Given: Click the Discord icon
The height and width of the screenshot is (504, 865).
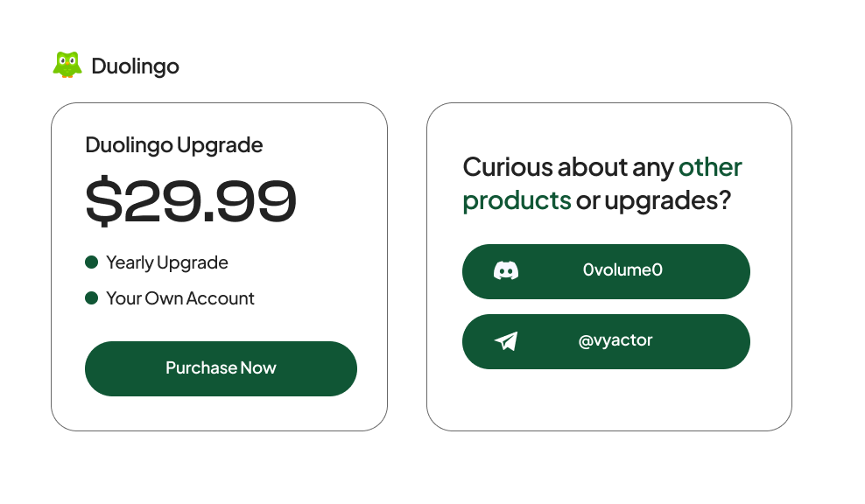Looking at the screenshot, I should click(x=506, y=270).
